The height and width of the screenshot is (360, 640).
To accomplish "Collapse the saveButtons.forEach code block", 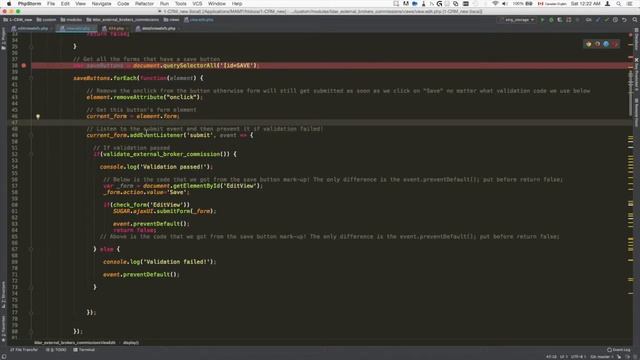I will pos(31,78).
